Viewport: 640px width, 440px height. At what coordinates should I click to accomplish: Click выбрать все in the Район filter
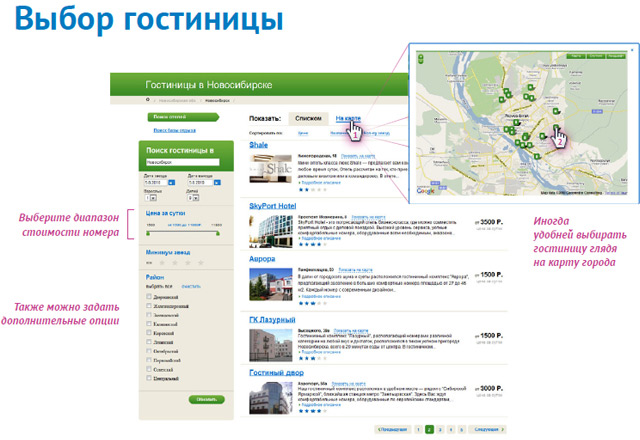pyautogui.click(x=159, y=287)
